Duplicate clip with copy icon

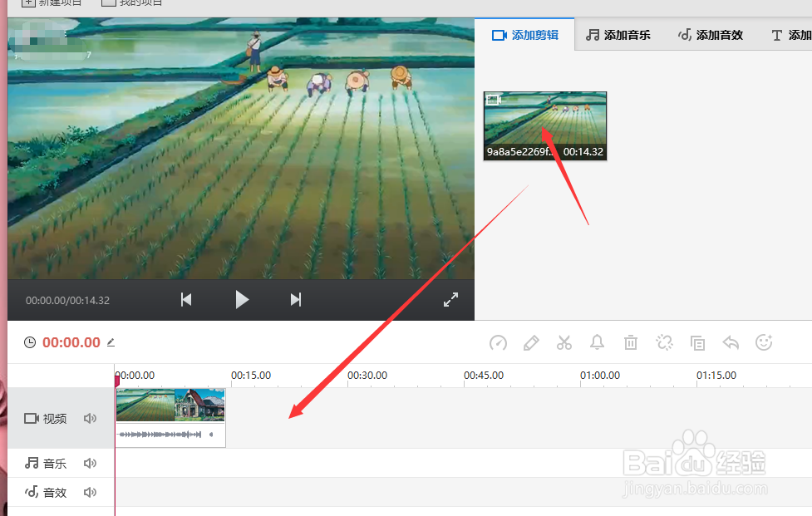click(697, 342)
